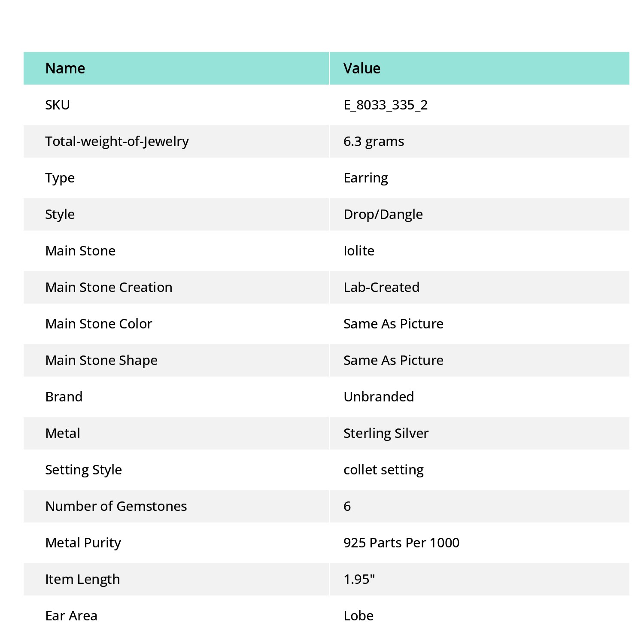The height and width of the screenshot is (644, 644).
Task: Click the Main Stone Color label
Action: pyautogui.click(x=99, y=324)
